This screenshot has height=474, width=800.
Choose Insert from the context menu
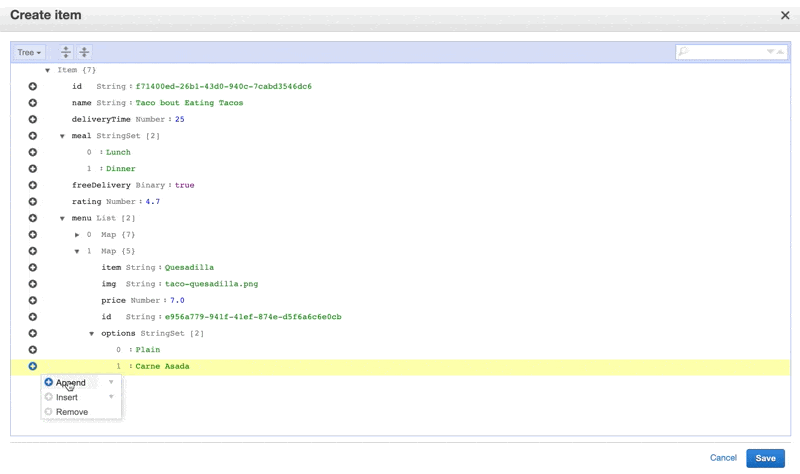click(x=67, y=397)
